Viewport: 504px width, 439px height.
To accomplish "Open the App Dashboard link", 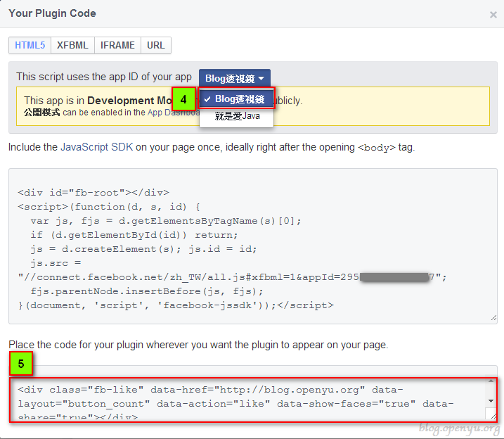I will point(174,113).
